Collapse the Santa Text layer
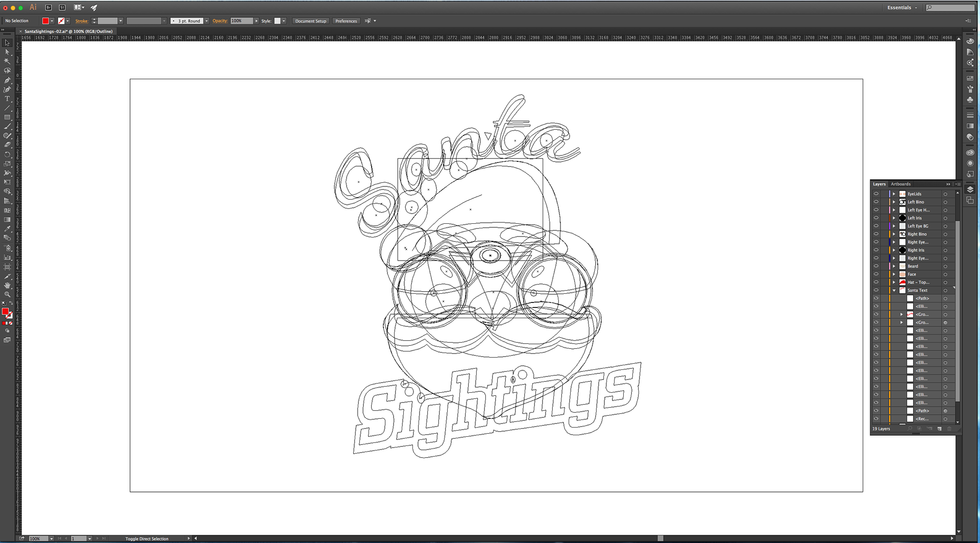The image size is (980, 543). [x=894, y=291]
